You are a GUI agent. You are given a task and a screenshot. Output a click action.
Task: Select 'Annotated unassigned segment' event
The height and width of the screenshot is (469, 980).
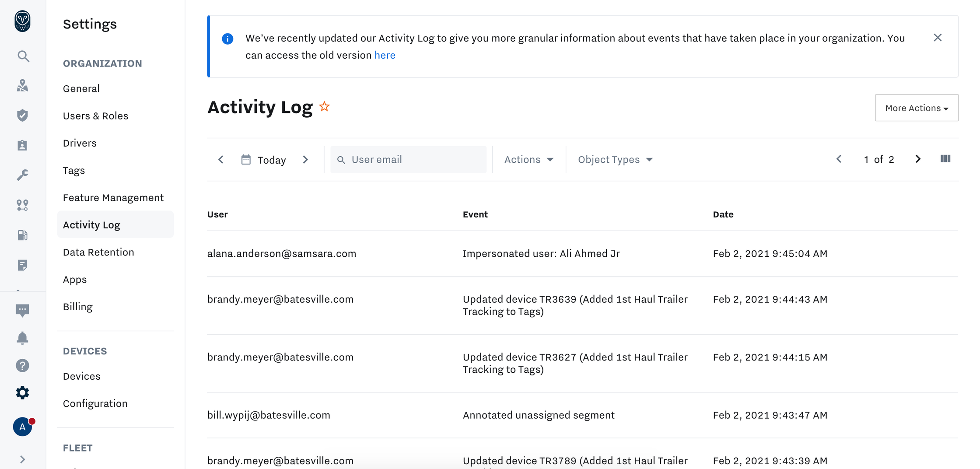coord(539,415)
